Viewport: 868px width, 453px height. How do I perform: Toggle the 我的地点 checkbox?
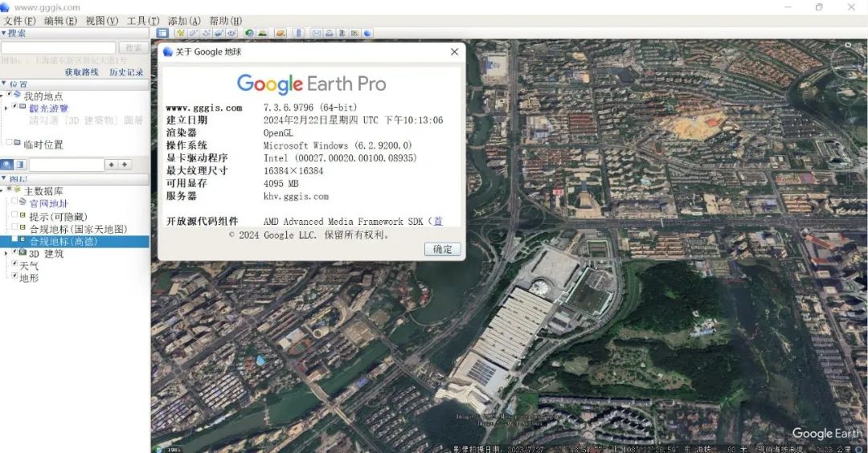[10, 95]
